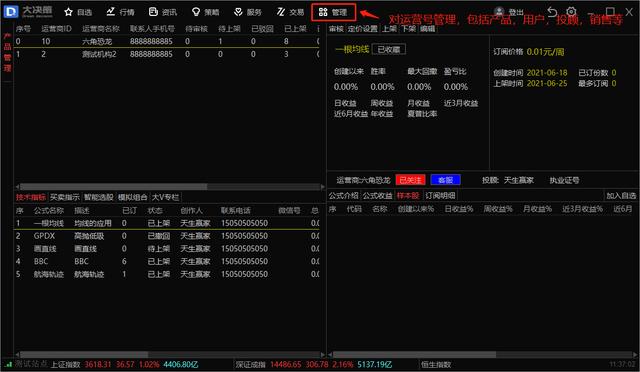
Task: Select the 管理 grid icon menu
Action: [333, 12]
